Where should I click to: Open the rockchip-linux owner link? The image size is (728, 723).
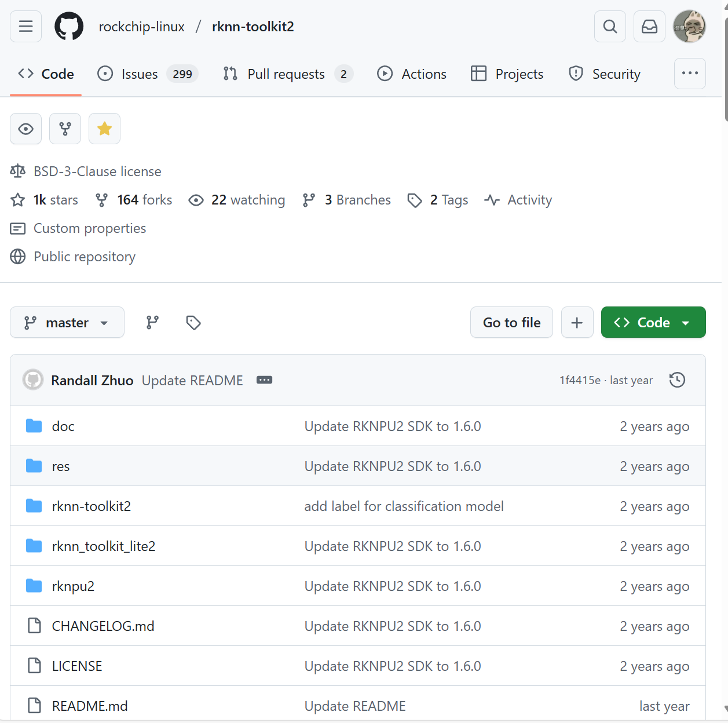[141, 27]
